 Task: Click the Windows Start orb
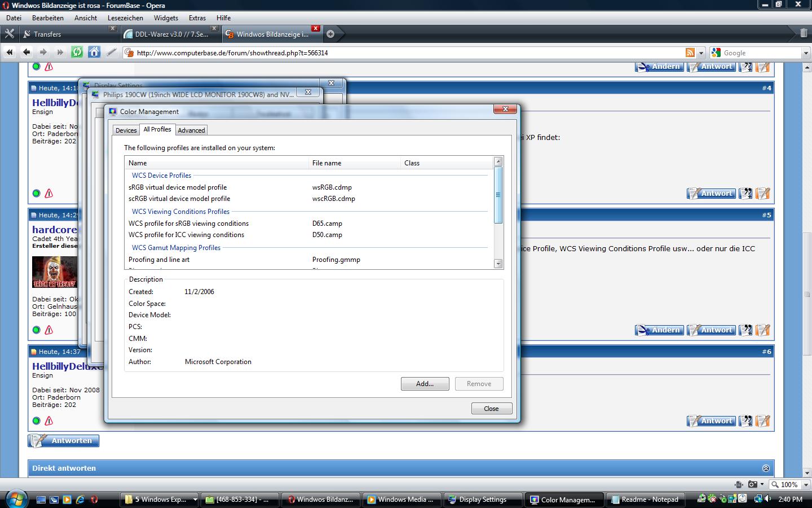tap(15, 499)
